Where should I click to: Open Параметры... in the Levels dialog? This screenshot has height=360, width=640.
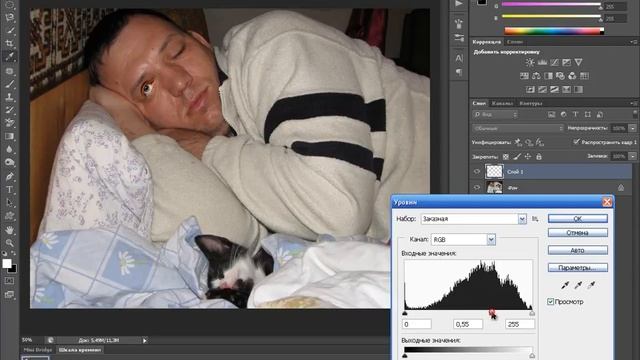click(x=578, y=268)
